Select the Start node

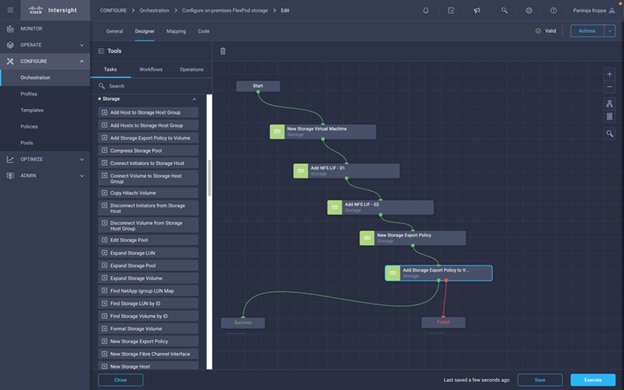258,86
